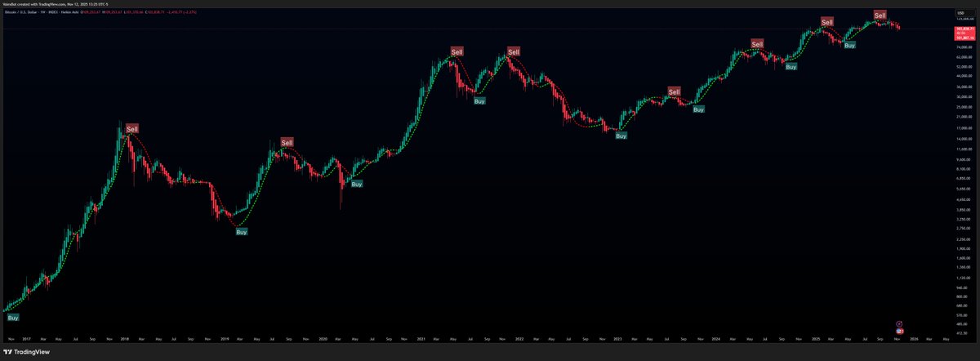Click the Buy marker at the early-2019 bottom
980x361 pixels.
click(x=241, y=232)
